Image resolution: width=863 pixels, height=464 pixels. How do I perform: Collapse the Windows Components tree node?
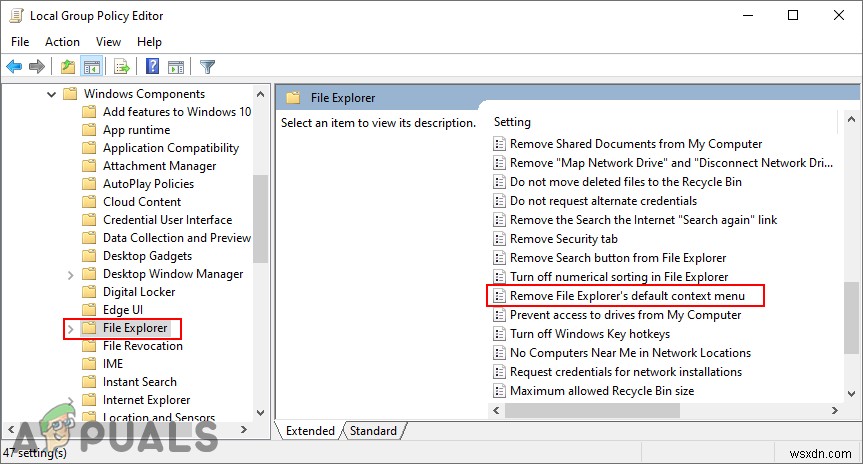tap(52, 94)
